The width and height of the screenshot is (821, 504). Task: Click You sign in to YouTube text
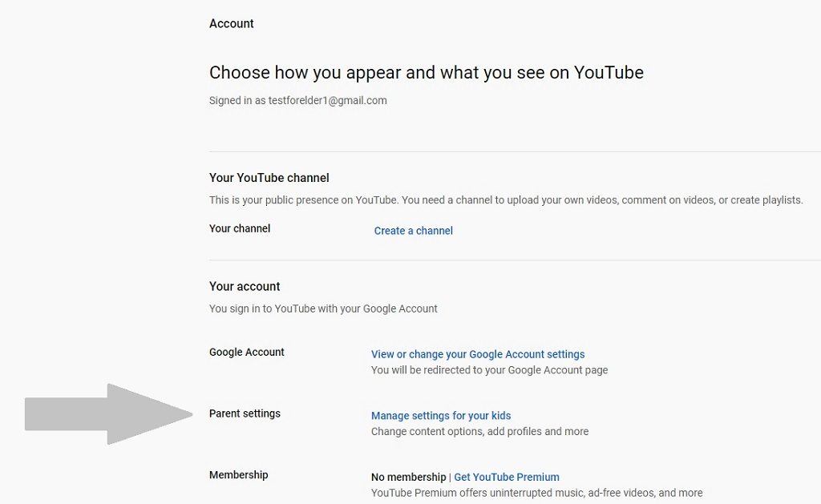click(x=323, y=308)
